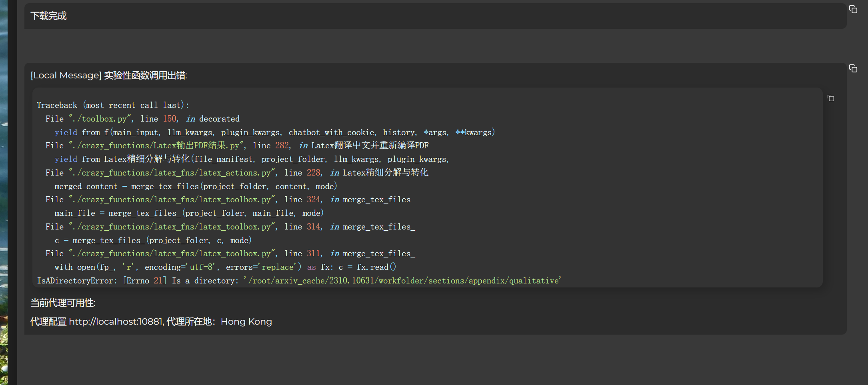
Task: Select the Hong Kong proxy location text
Action: (246, 321)
